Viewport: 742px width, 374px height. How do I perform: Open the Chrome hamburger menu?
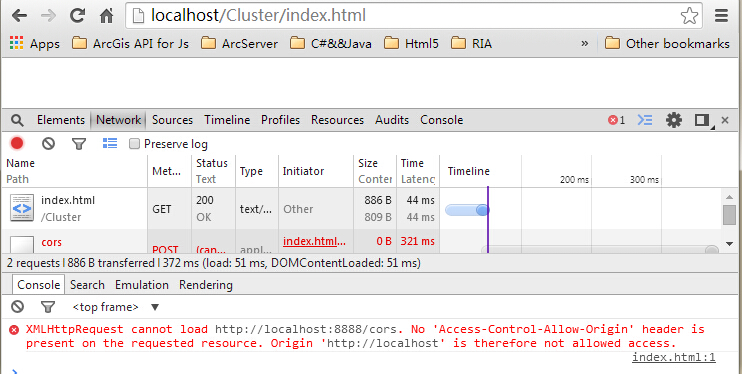tap(721, 16)
